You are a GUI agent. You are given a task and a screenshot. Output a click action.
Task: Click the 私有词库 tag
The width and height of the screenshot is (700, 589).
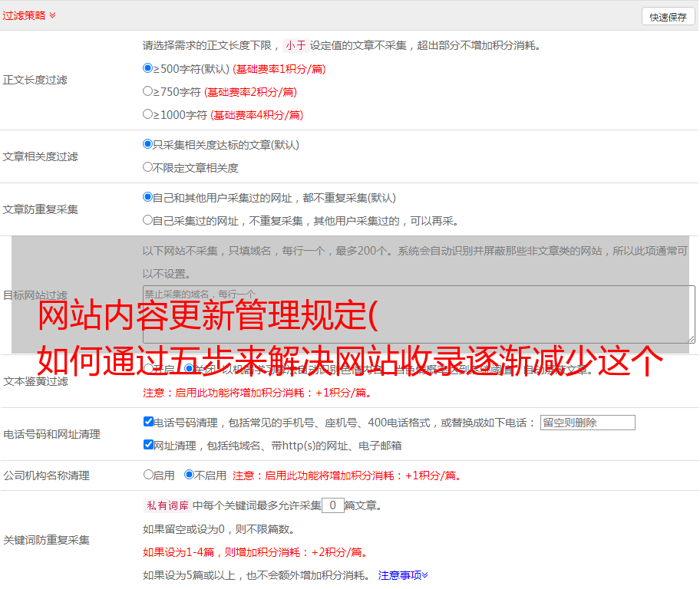point(168,505)
